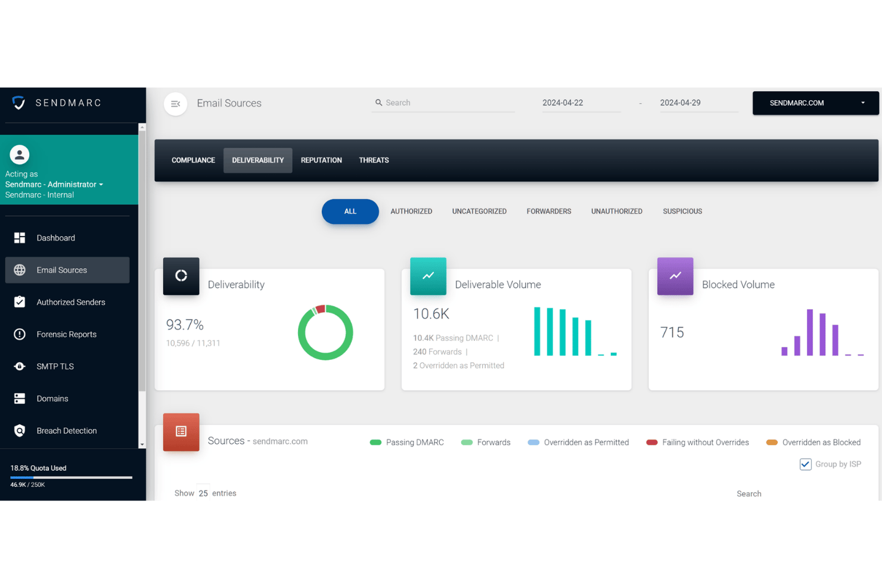Click the 10.6K deliverable volume value
Viewport: 882px width, 588px height.
pos(431,314)
